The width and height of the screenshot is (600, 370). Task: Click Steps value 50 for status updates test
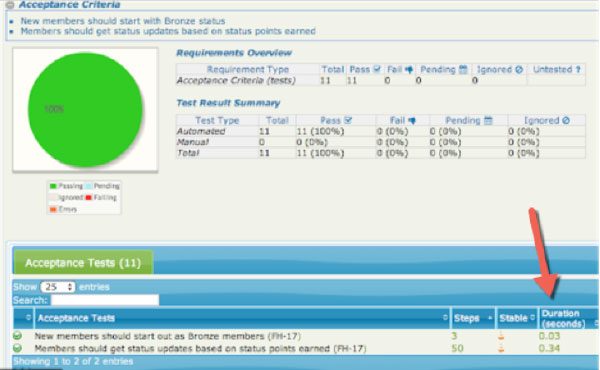click(x=457, y=348)
